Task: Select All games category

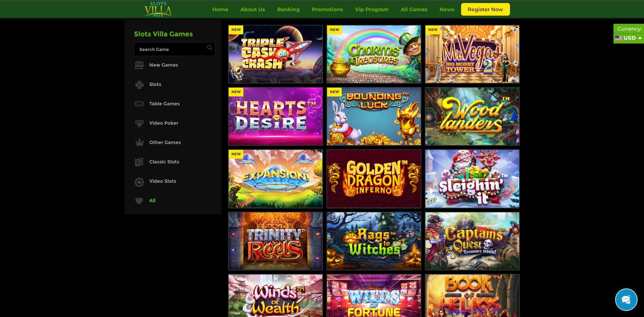Action: point(152,200)
